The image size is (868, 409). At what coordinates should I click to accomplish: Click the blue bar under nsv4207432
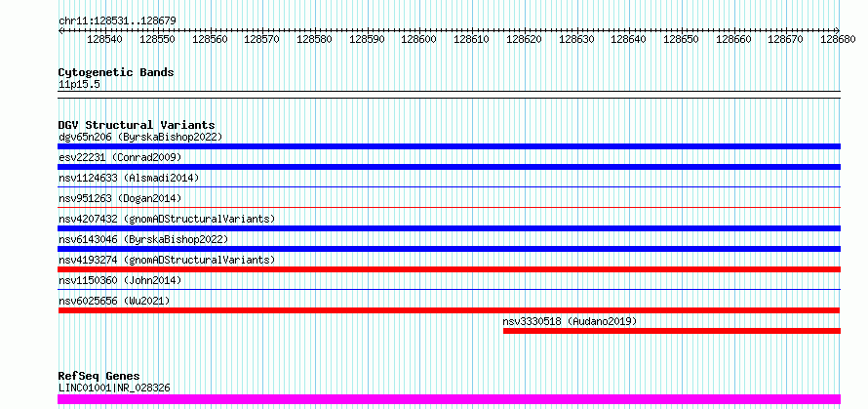coord(449,228)
